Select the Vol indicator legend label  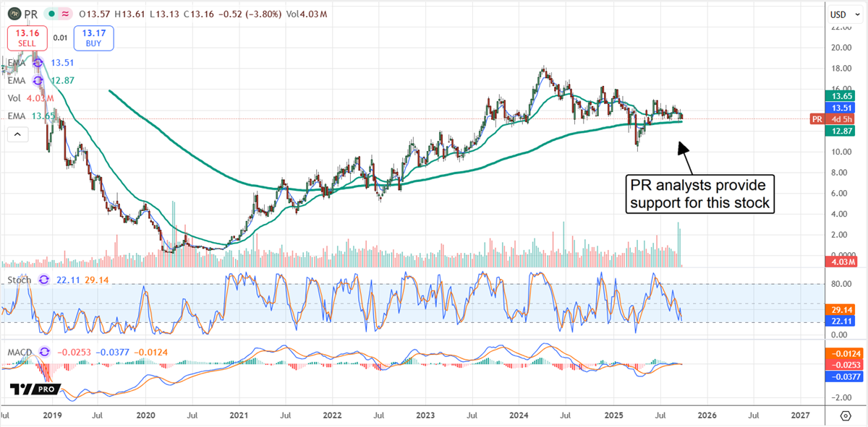point(14,98)
